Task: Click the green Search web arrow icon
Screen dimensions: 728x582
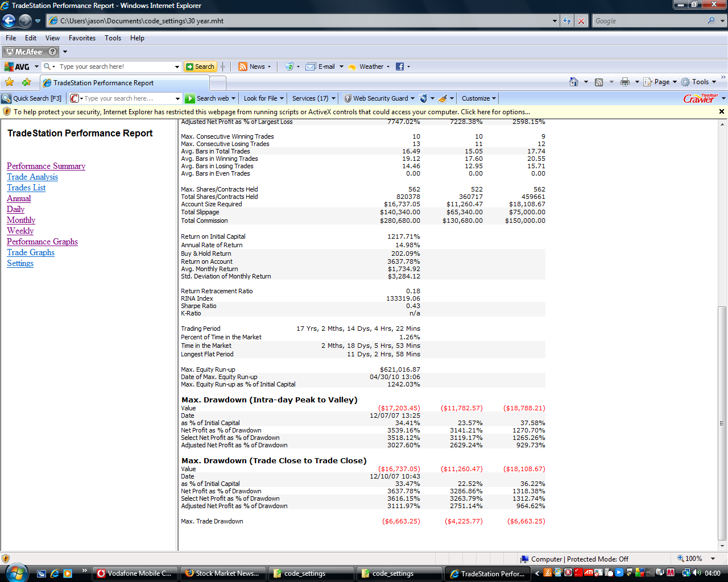Action: [x=190, y=98]
